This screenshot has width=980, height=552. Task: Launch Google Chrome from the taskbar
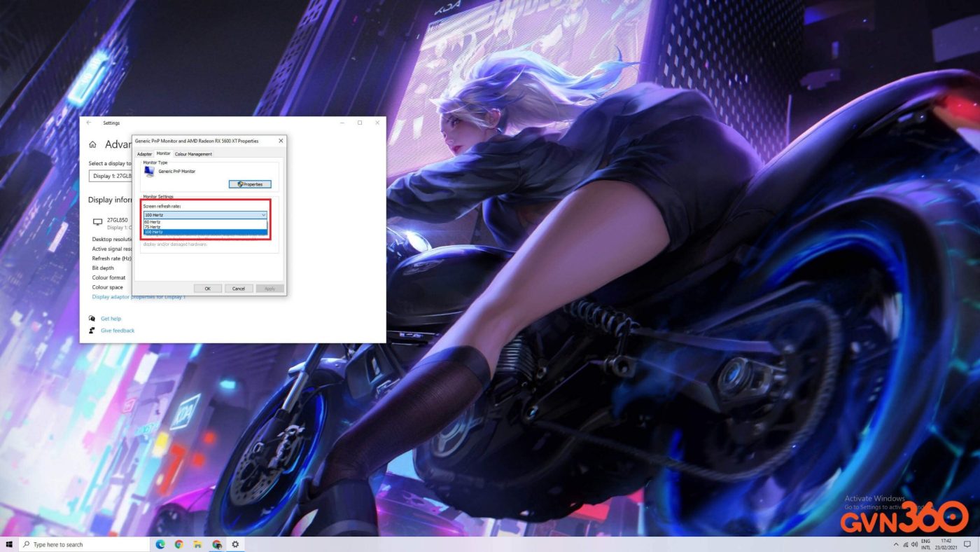click(179, 544)
